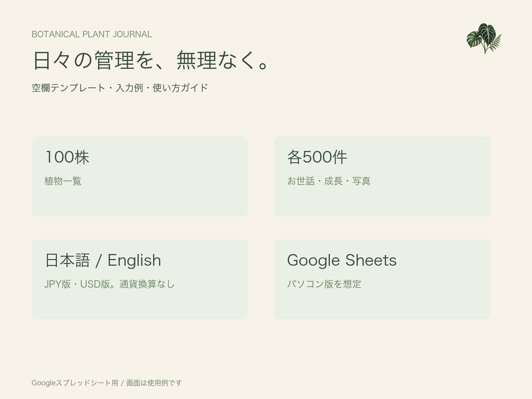
Task: Click the BOTANICAL PLANT JOURNAL heading text
Action: (91, 34)
